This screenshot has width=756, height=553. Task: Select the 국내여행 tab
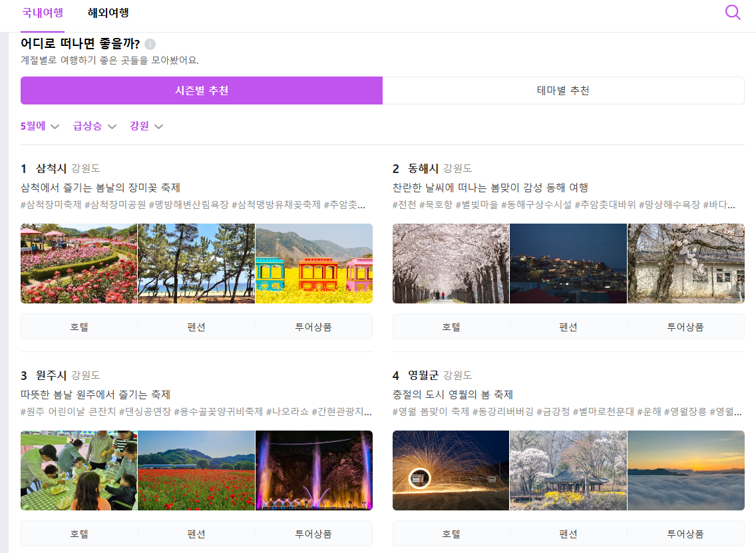click(x=42, y=12)
